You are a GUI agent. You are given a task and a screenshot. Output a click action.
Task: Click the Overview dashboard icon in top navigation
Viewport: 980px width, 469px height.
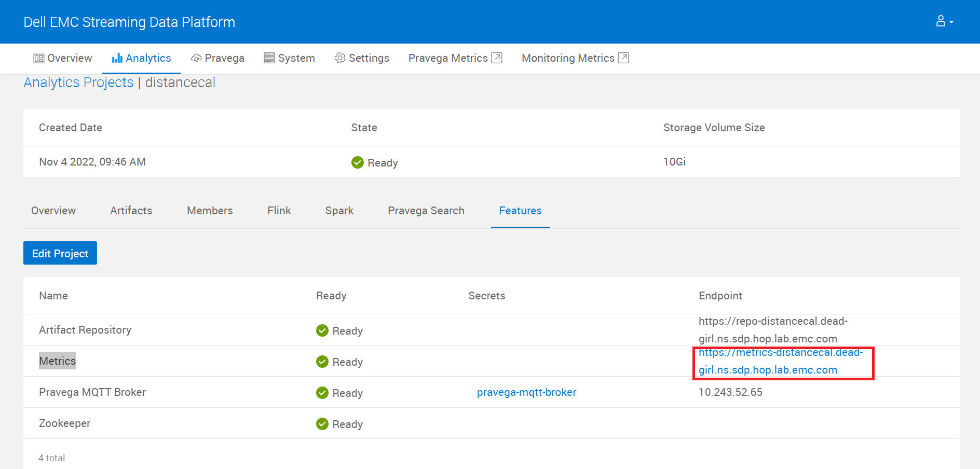(x=39, y=58)
